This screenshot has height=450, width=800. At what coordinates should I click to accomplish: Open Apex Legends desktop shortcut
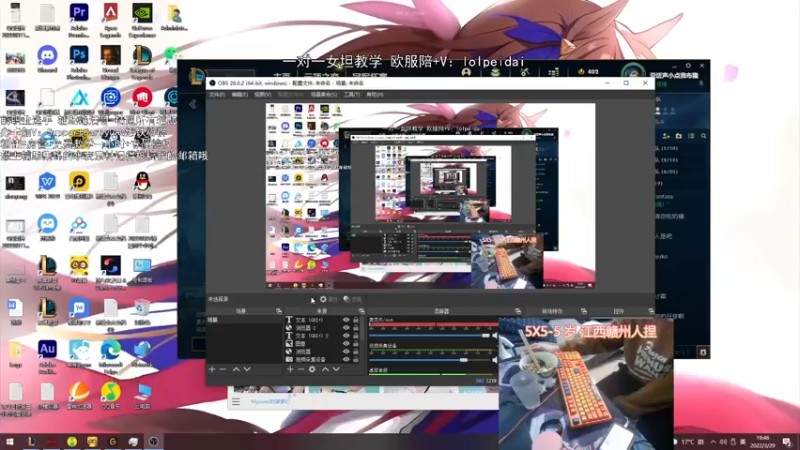point(110,18)
